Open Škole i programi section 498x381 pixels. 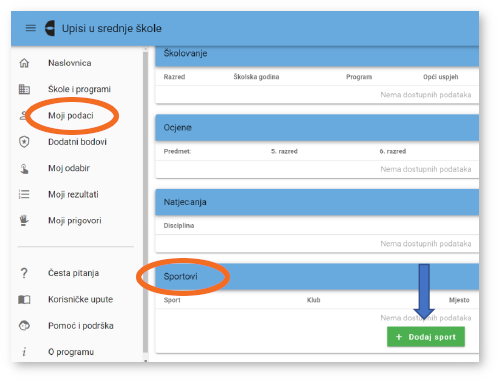tap(79, 89)
